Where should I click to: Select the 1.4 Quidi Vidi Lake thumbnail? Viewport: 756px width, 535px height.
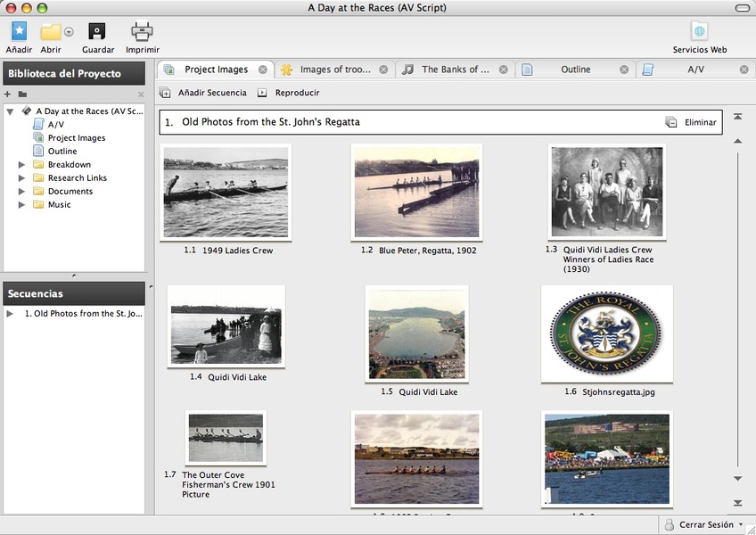[x=226, y=326]
